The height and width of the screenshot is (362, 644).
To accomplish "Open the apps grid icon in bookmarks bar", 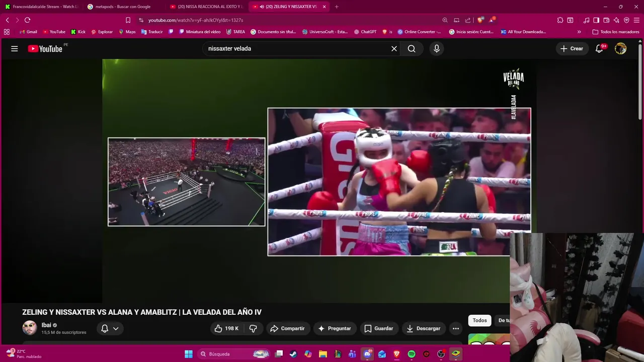I will click(7, 32).
